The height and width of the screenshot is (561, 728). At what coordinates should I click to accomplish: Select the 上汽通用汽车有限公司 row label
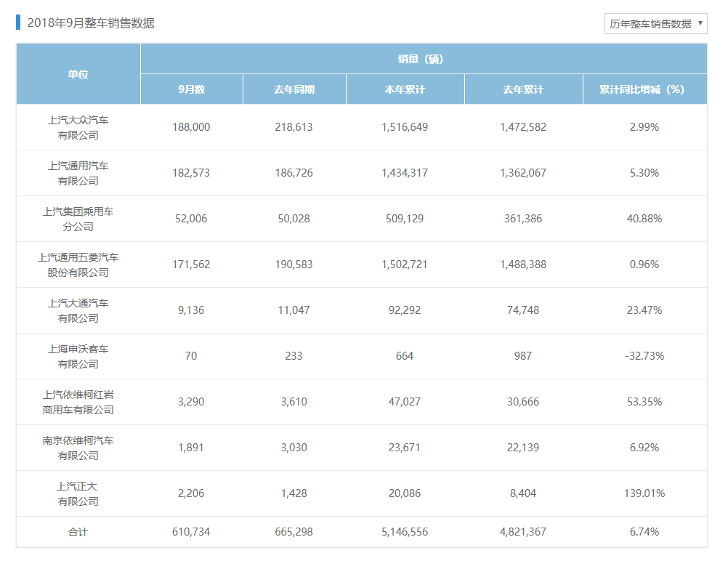pyautogui.click(x=78, y=173)
